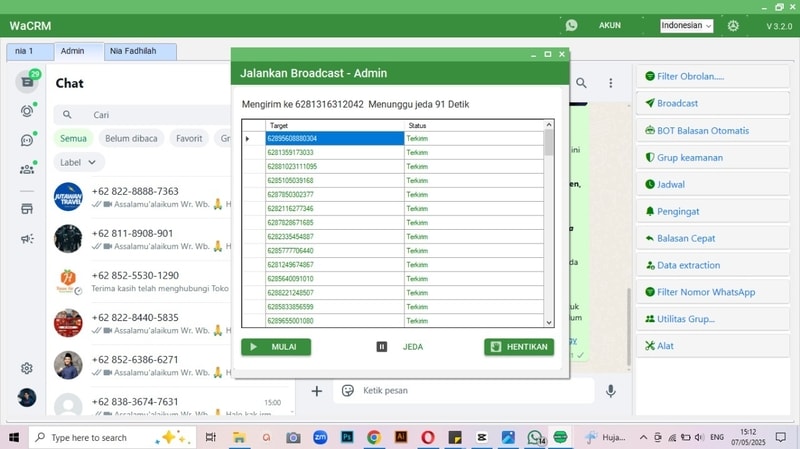The width and height of the screenshot is (800, 449).
Task: Open the chats icon with the 29 badge
Action: (x=27, y=82)
